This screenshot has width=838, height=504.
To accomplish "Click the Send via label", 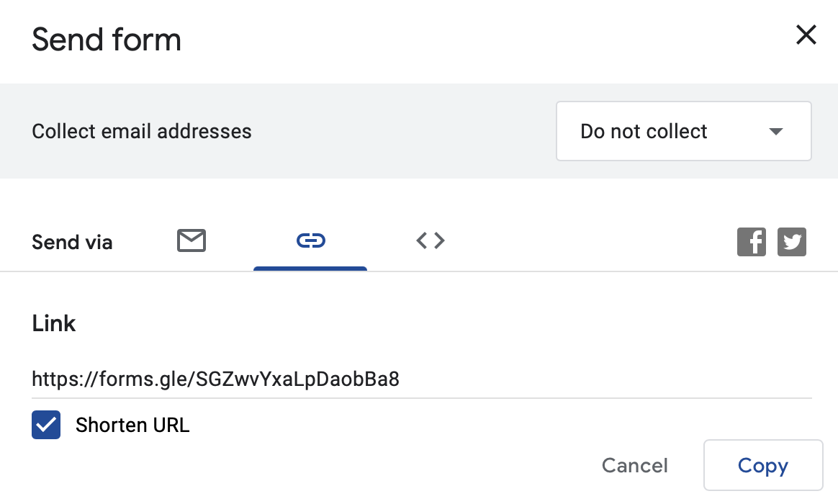I will click(x=72, y=242).
